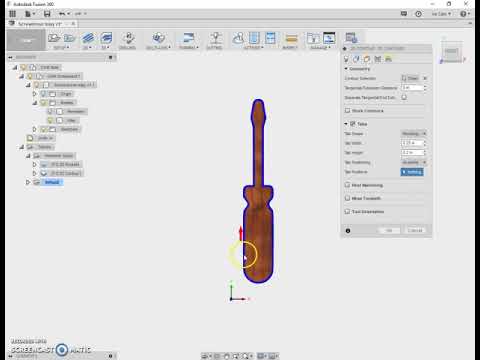This screenshot has width=480, height=360.
Task: Toggle CAM Root lightbulb visibility
Action: [x=23, y=67]
